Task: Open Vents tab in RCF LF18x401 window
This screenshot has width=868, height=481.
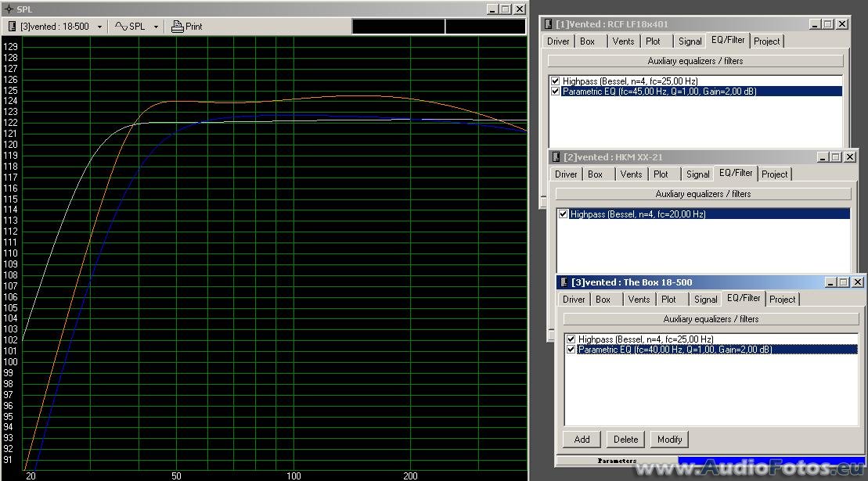Action: [623, 41]
